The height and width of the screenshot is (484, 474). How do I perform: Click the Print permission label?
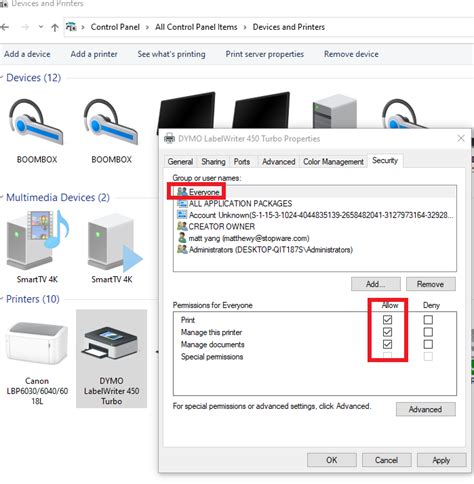pyautogui.click(x=188, y=320)
